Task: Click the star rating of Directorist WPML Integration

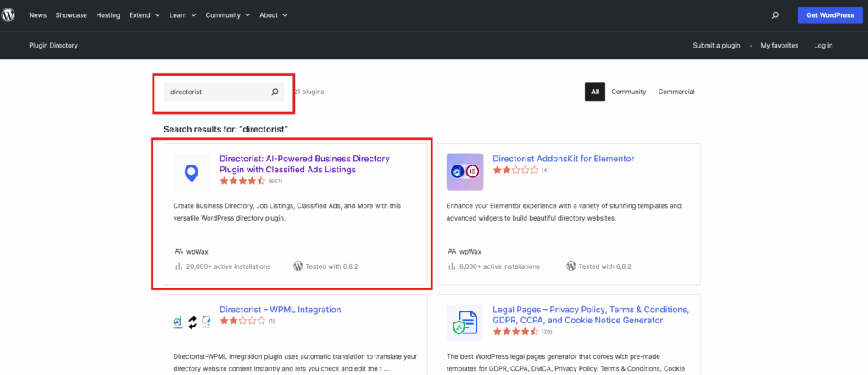Action: pyautogui.click(x=243, y=321)
